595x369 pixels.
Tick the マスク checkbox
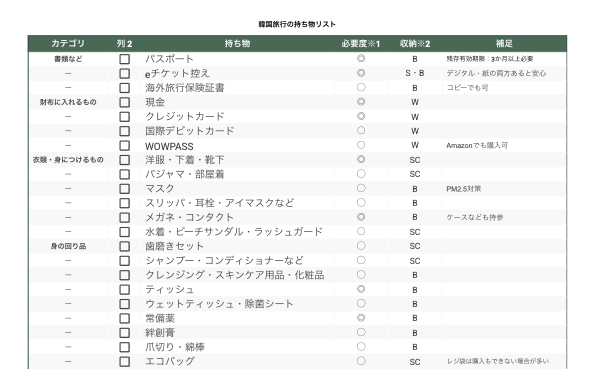(x=124, y=189)
